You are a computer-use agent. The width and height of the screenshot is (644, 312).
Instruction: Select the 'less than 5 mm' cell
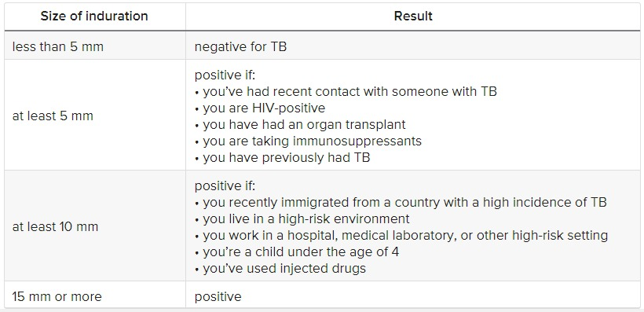tap(95, 46)
